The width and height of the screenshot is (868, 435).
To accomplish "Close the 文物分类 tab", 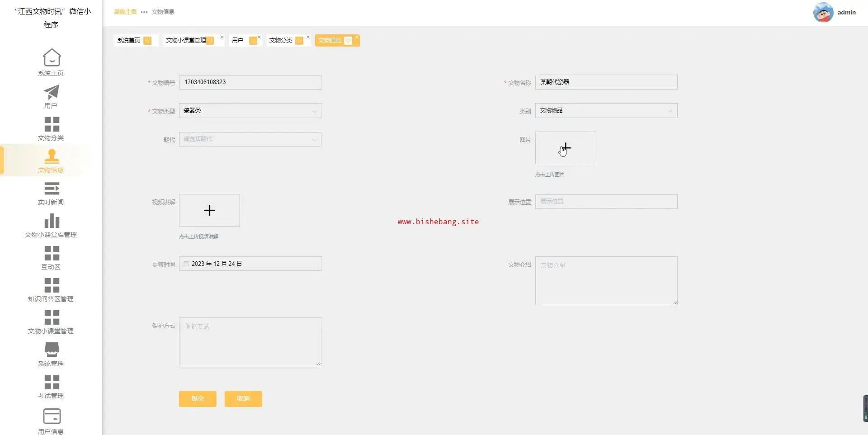I will pos(308,37).
